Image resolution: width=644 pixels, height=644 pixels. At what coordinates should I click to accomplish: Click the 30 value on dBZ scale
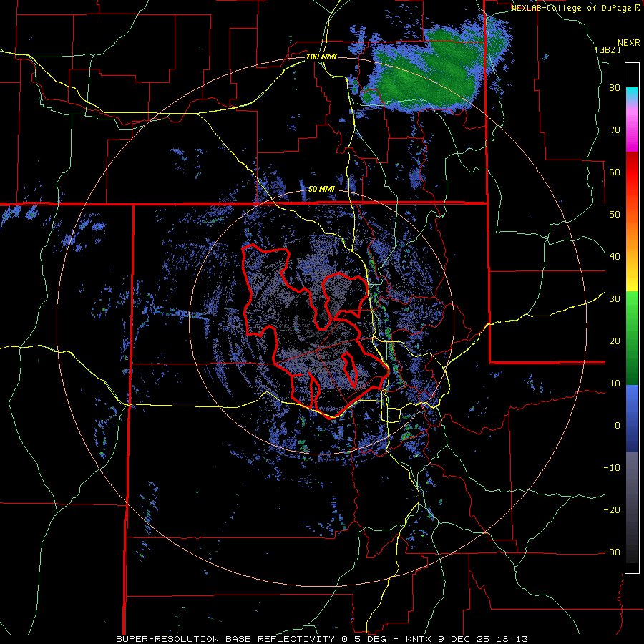pos(615,298)
